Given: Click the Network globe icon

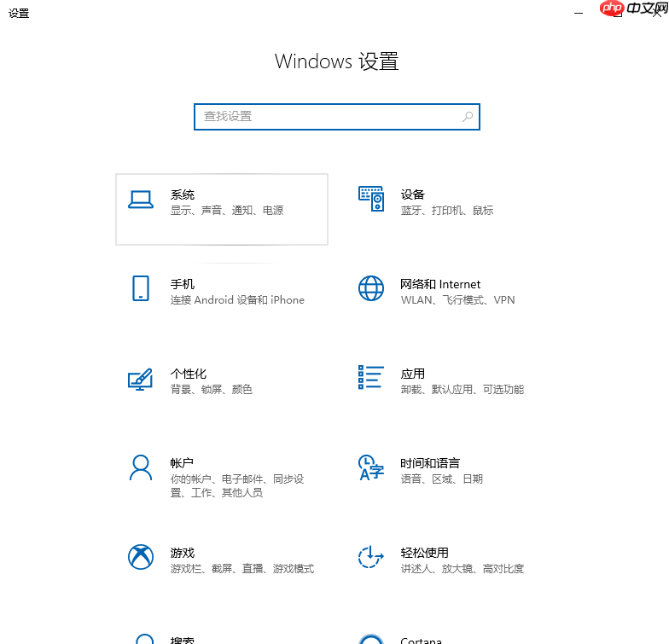Looking at the screenshot, I should tap(370, 288).
